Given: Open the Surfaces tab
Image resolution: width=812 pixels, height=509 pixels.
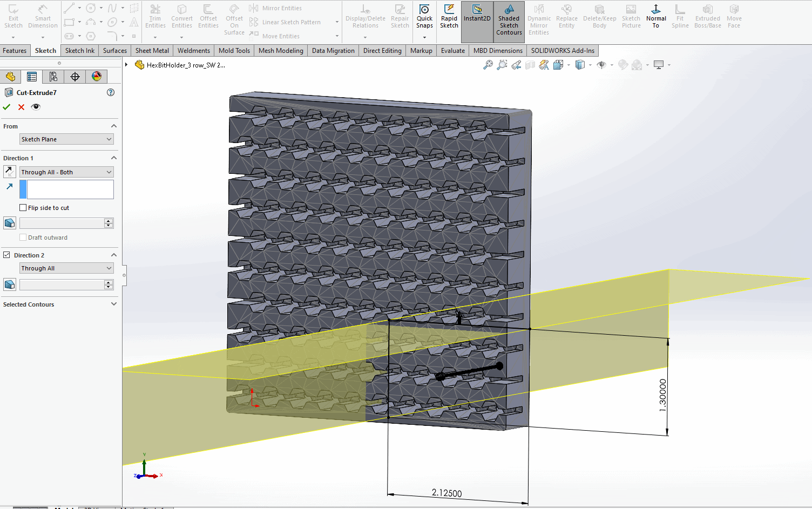Looking at the screenshot, I should coord(115,51).
